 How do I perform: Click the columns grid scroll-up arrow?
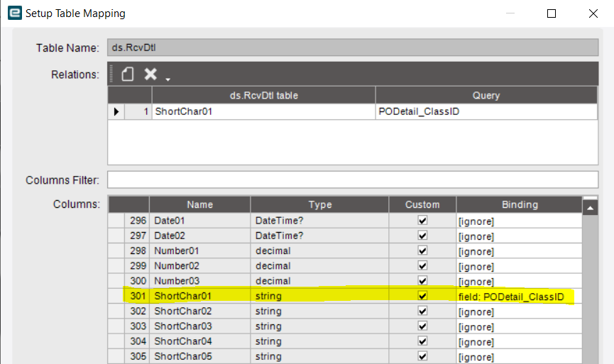[x=590, y=208]
